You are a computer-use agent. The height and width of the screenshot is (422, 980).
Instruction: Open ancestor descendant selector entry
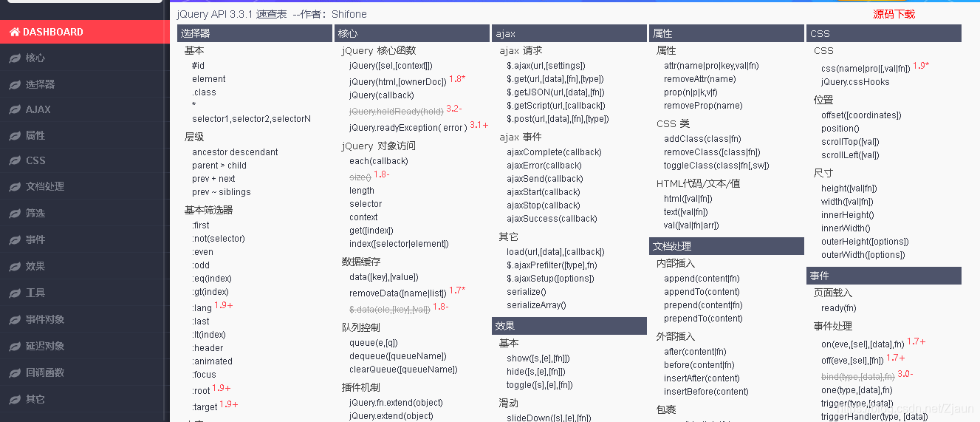point(235,152)
